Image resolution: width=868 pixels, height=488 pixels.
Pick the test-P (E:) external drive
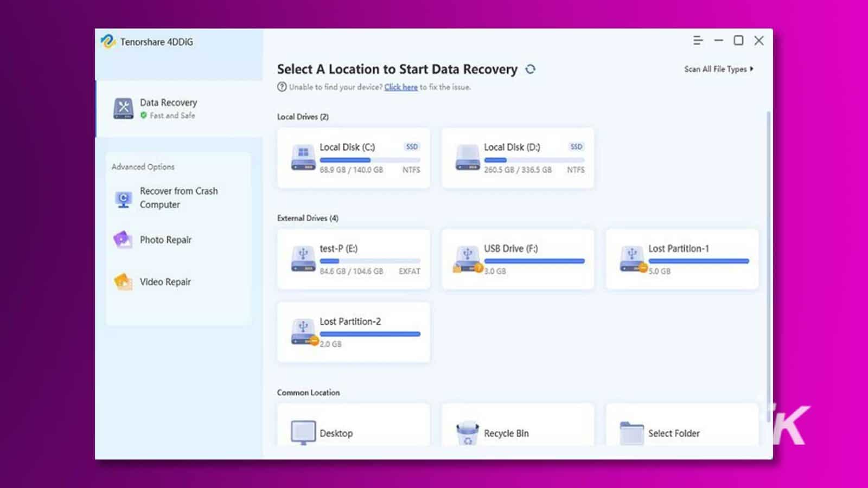tap(353, 259)
